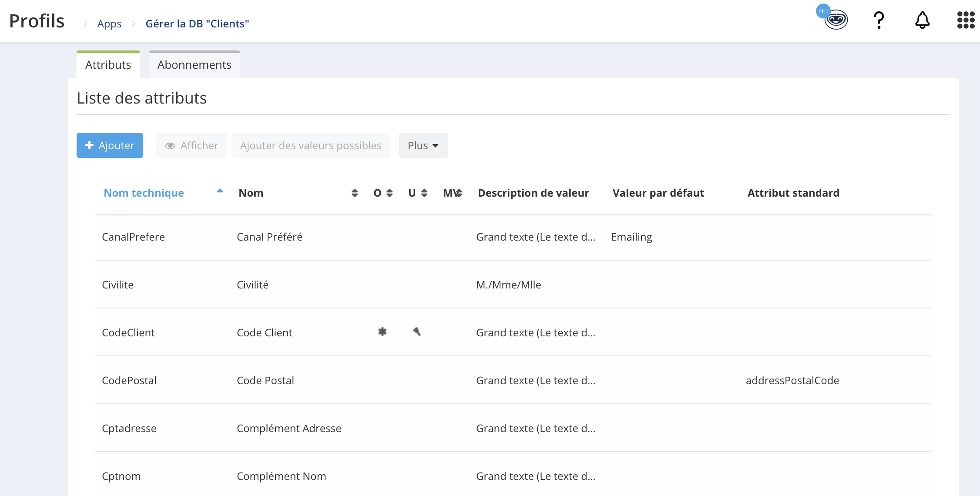The image size is (980, 496).
Task: Click Grand texte description in CodeClient row
Action: point(536,332)
